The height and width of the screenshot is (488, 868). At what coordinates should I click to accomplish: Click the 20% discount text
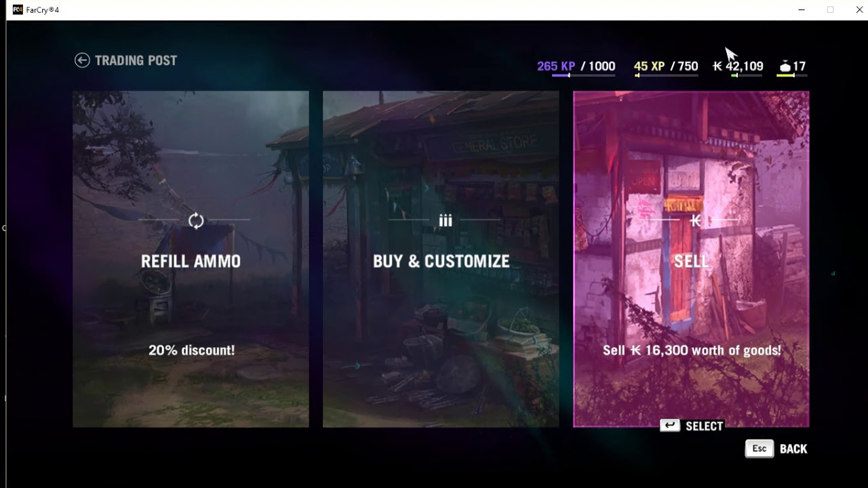click(191, 350)
